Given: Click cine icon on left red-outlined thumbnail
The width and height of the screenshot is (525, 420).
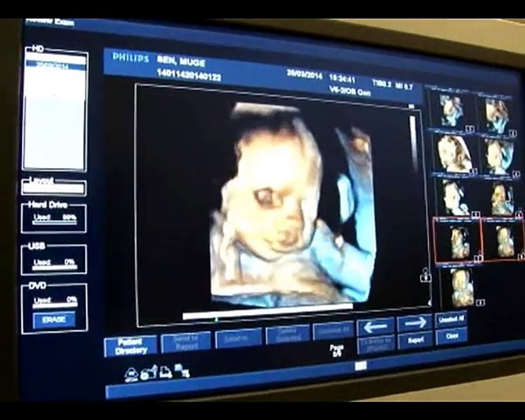Looking at the screenshot, I should [x=478, y=258].
